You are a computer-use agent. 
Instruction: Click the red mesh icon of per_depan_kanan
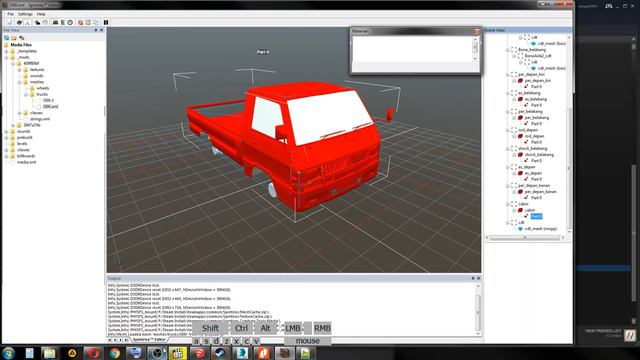520,191
